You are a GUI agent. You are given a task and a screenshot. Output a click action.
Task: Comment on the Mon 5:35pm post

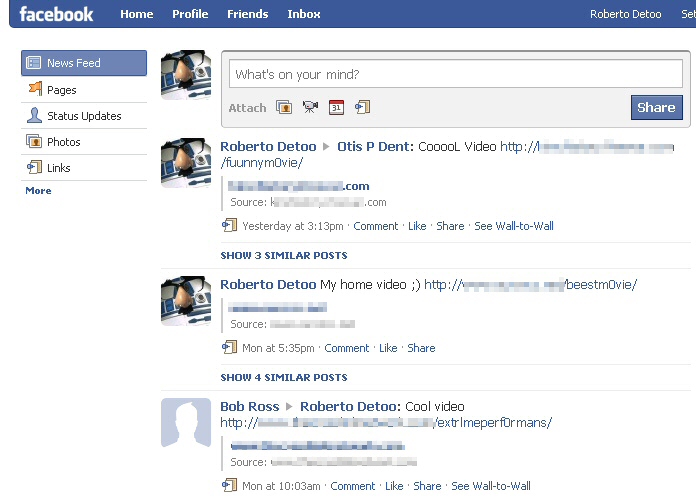tap(347, 348)
